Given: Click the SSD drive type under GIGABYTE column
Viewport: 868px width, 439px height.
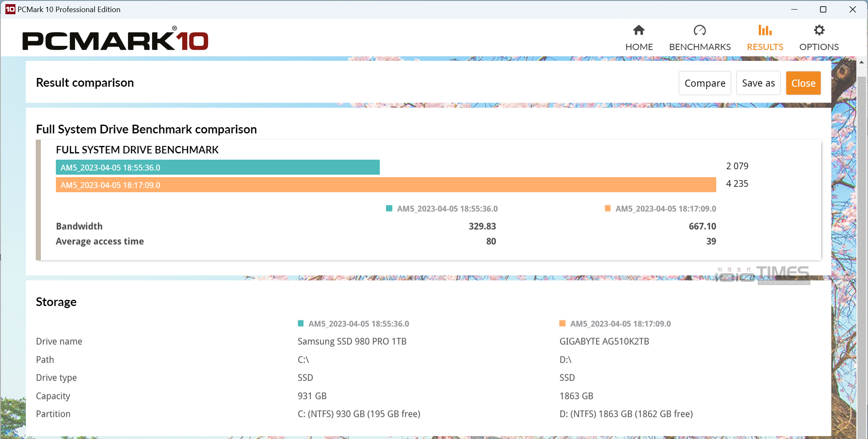Looking at the screenshot, I should [567, 378].
